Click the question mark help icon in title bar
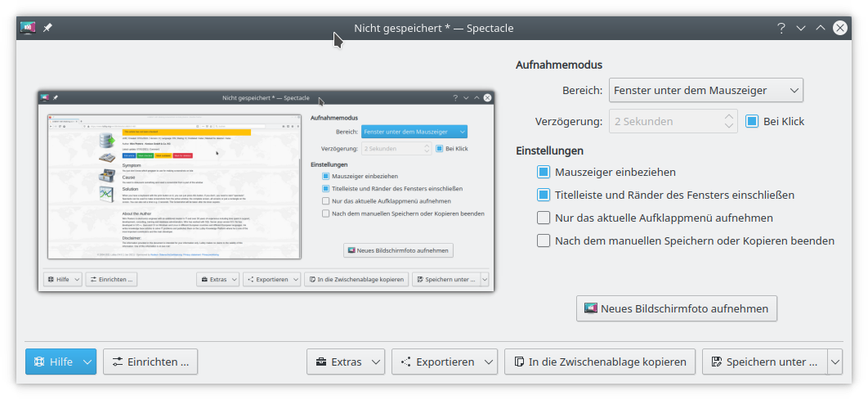The width and height of the screenshot is (868, 400). click(x=781, y=28)
